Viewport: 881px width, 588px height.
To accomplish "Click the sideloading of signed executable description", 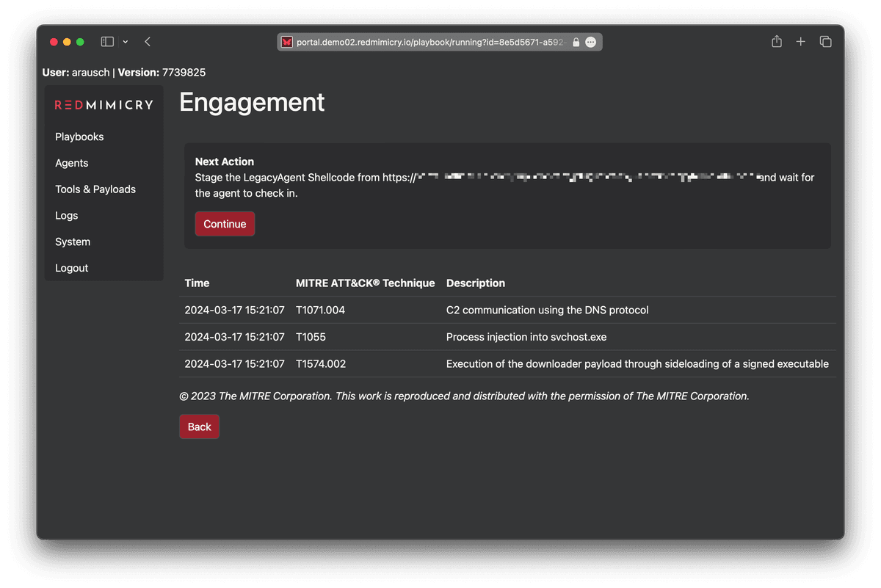I will click(637, 364).
